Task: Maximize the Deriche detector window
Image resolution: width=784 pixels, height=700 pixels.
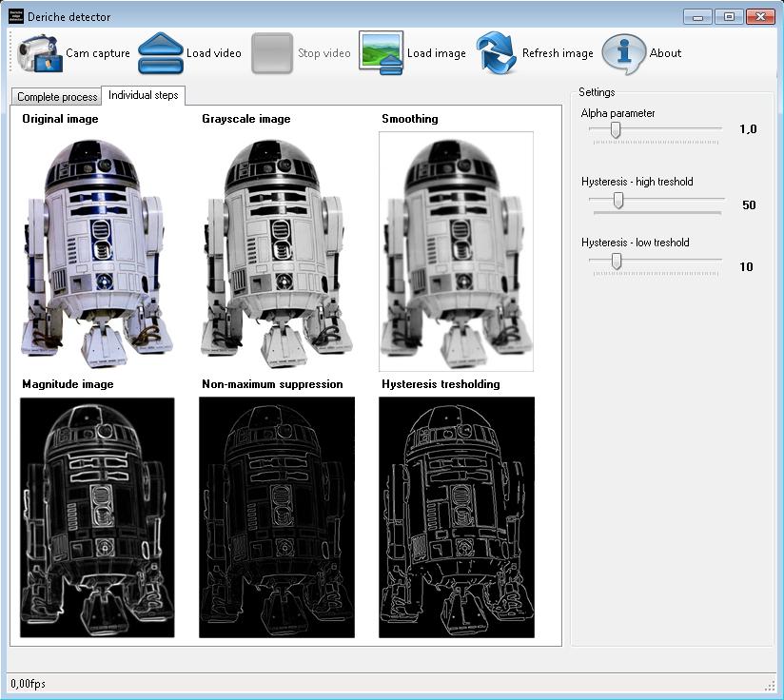Action: pos(729,17)
